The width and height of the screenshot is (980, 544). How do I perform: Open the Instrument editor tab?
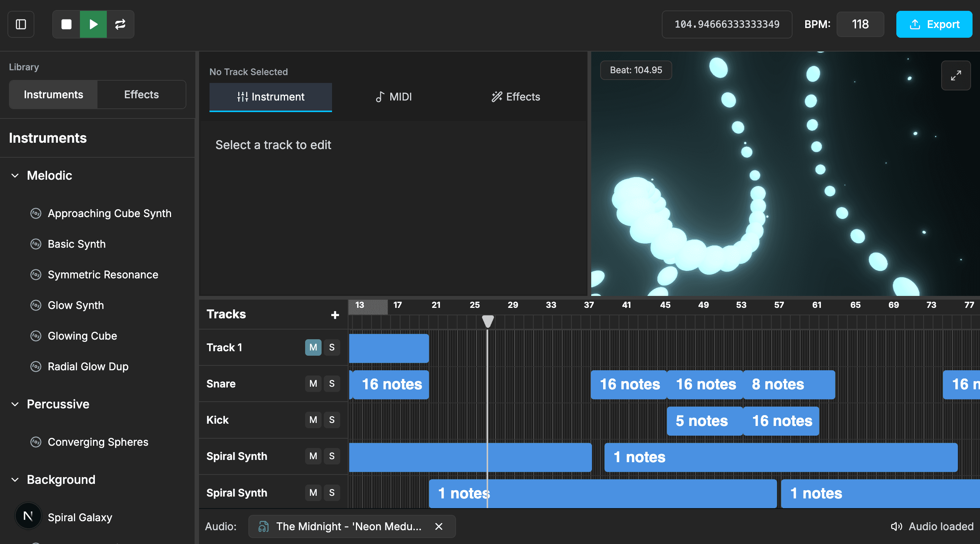click(x=270, y=97)
